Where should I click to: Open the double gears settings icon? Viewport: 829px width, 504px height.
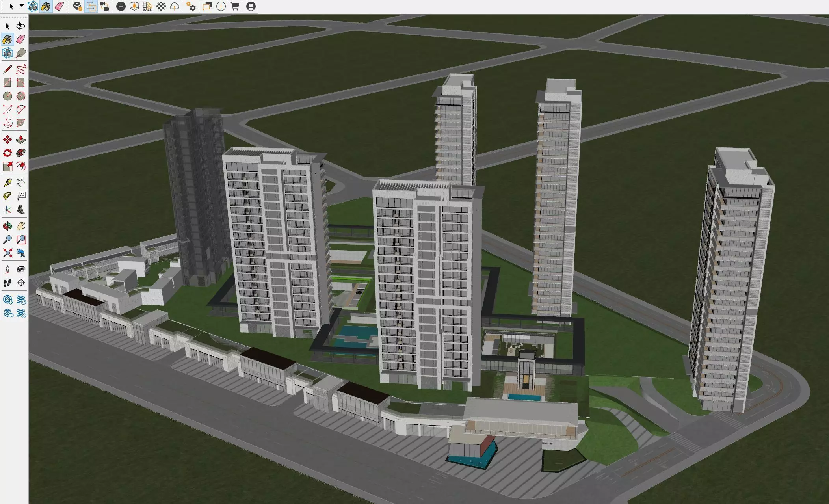tap(191, 6)
